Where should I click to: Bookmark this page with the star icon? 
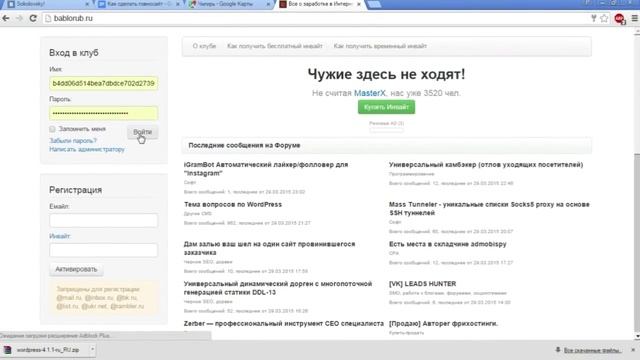[604, 18]
